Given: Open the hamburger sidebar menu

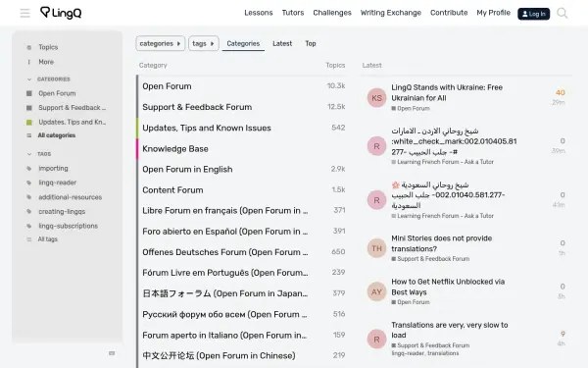Looking at the screenshot, I should coord(24,13).
